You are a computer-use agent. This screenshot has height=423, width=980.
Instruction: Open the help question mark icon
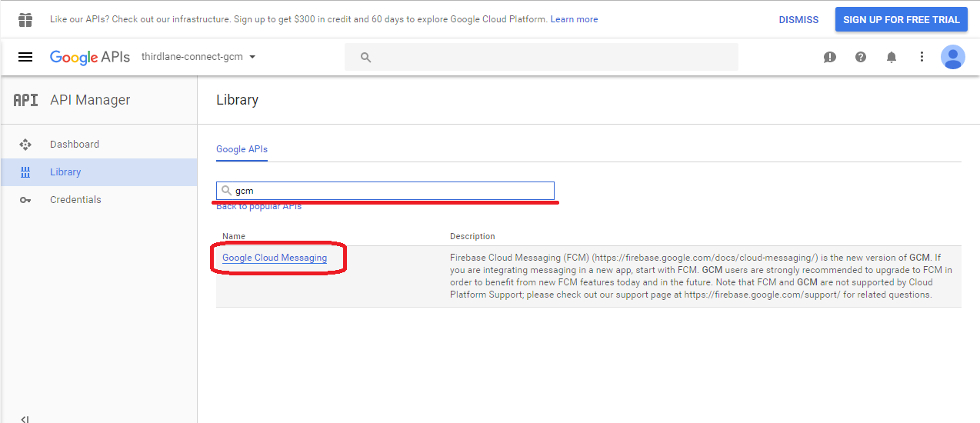861,57
